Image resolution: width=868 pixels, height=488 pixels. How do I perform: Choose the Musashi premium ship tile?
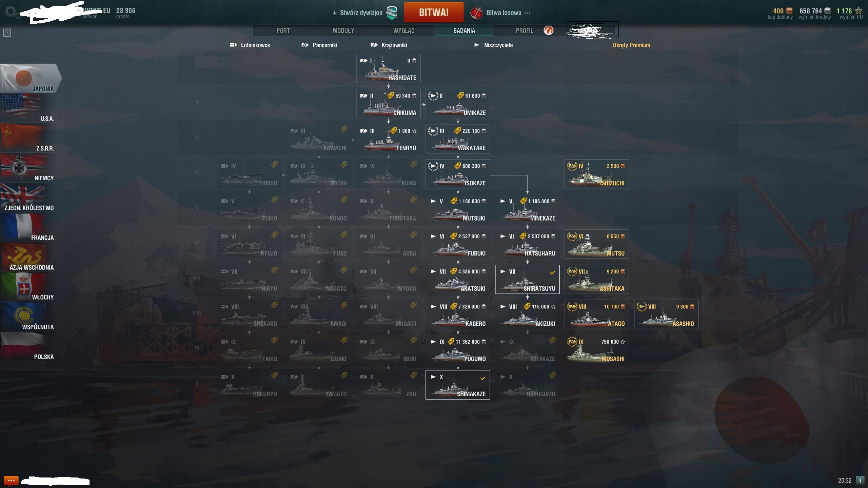point(597,350)
